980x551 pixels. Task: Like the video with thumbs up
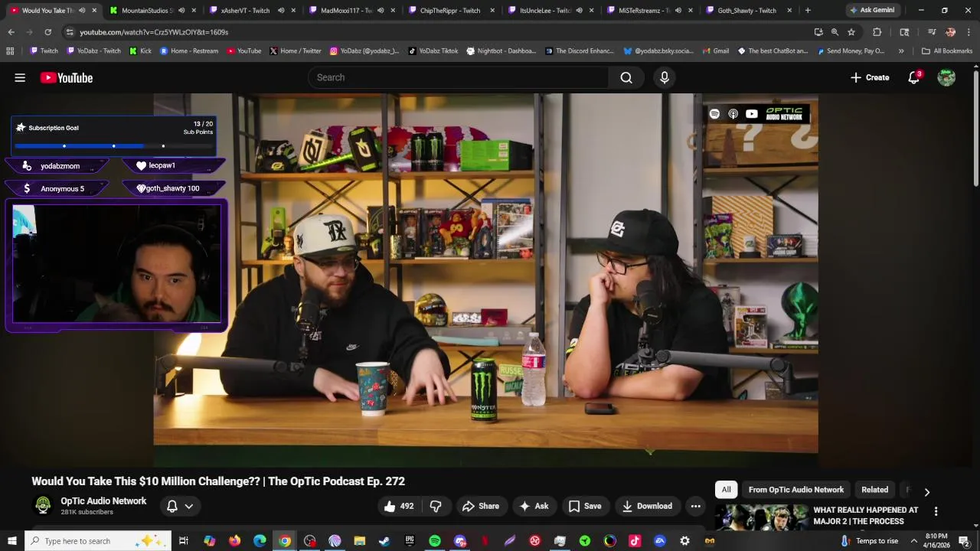tap(399, 506)
